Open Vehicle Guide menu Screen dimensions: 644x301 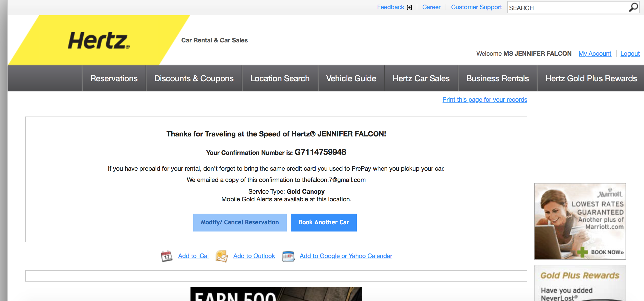pyautogui.click(x=351, y=78)
